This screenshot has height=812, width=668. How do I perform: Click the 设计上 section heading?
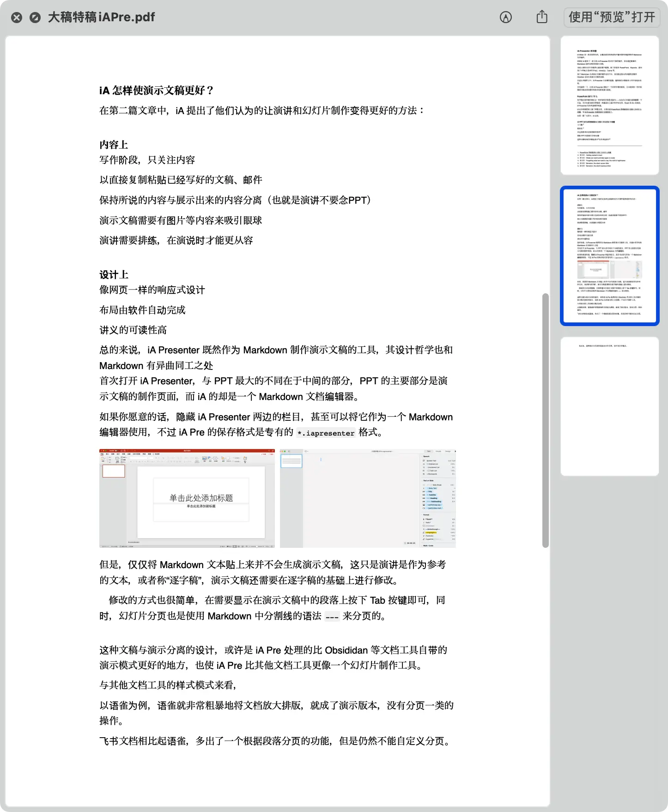(114, 275)
